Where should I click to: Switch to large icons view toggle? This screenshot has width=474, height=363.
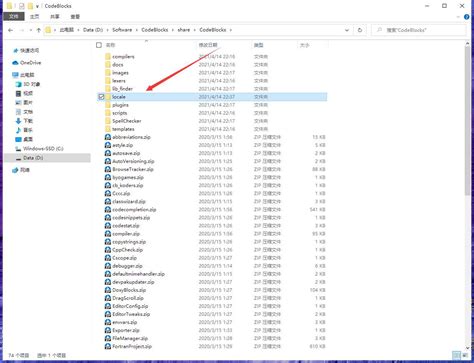pos(465,355)
